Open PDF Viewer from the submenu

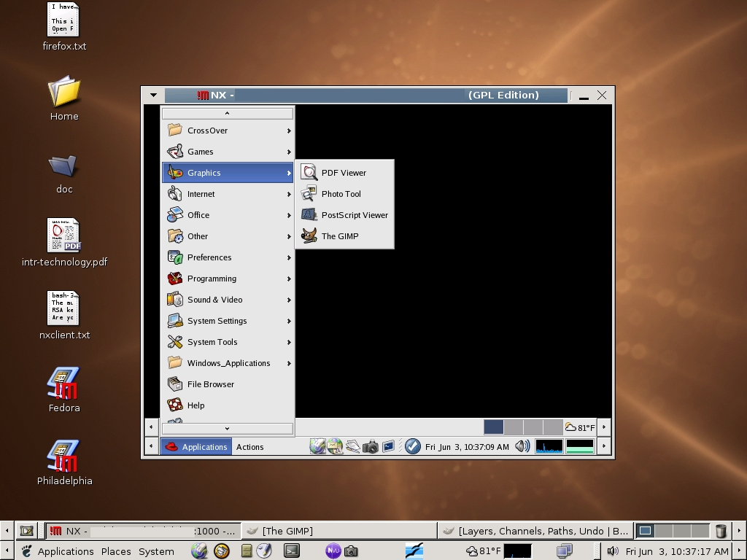[343, 173]
